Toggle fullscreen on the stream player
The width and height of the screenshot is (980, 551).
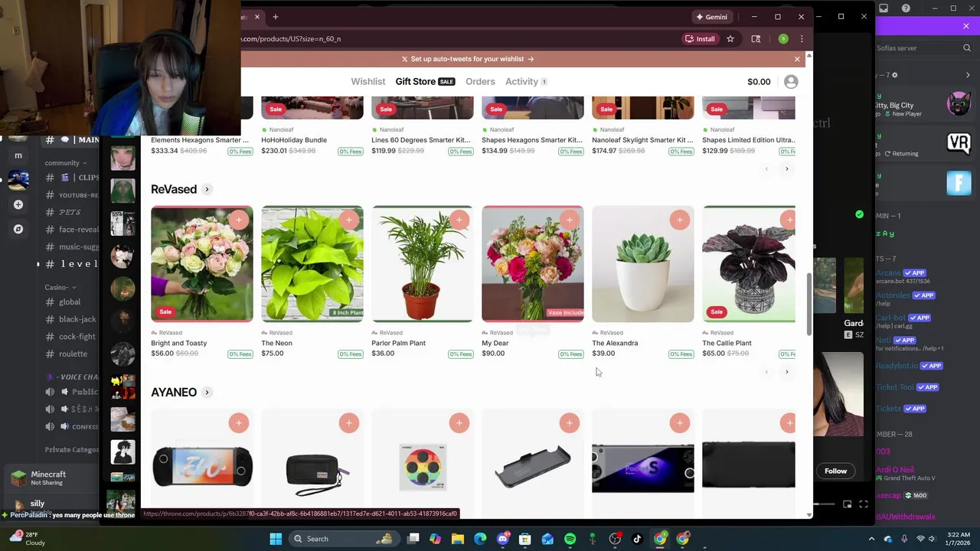click(864, 504)
